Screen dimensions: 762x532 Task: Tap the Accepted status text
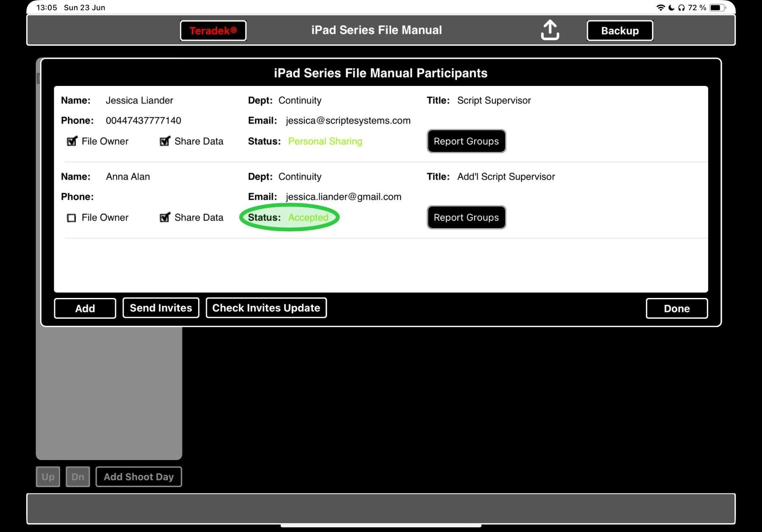pyautogui.click(x=308, y=218)
